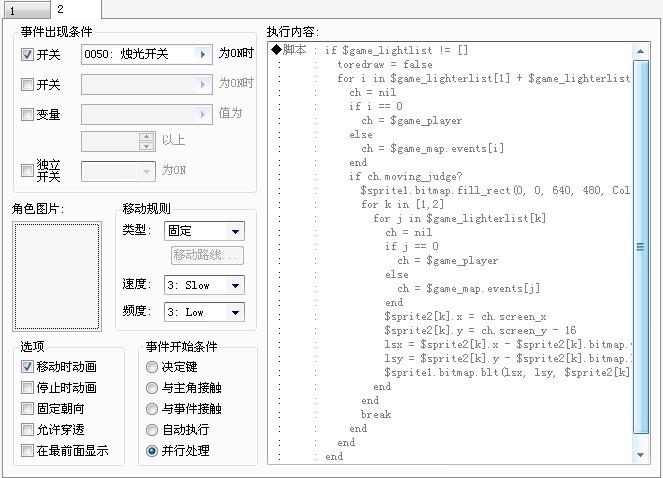Screen dimensions: 663x478
Task: Switch to event page tab 1
Action: 26,10
